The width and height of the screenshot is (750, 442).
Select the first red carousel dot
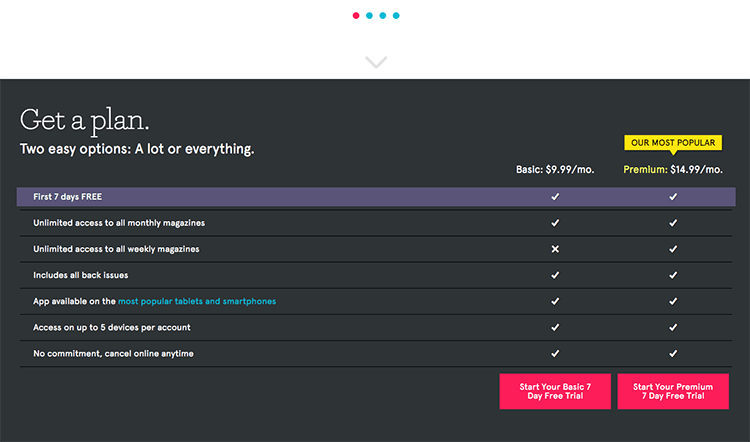coord(356,15)
